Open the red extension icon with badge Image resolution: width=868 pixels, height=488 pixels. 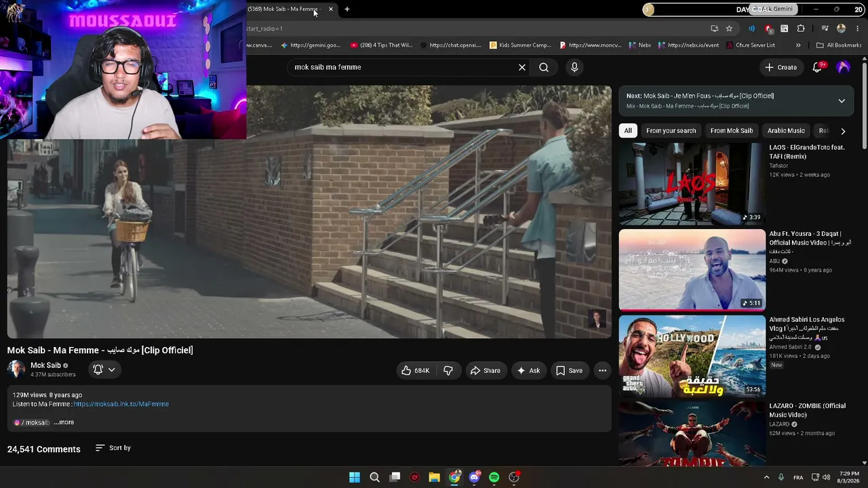[x=768, y=28]
